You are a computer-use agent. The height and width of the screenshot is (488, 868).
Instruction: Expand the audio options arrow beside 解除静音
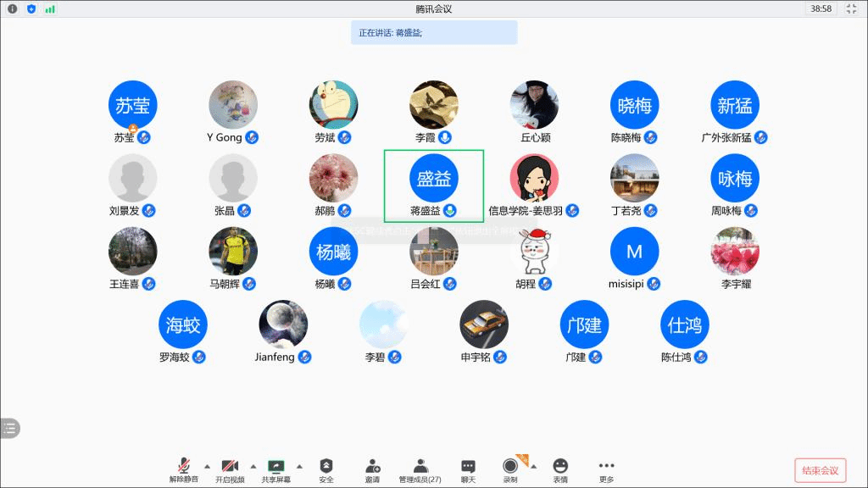[x=207, y=466]
